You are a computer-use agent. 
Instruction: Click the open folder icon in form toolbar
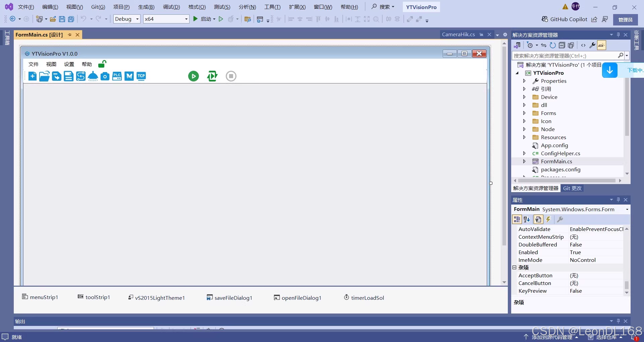tap(44, 76)
